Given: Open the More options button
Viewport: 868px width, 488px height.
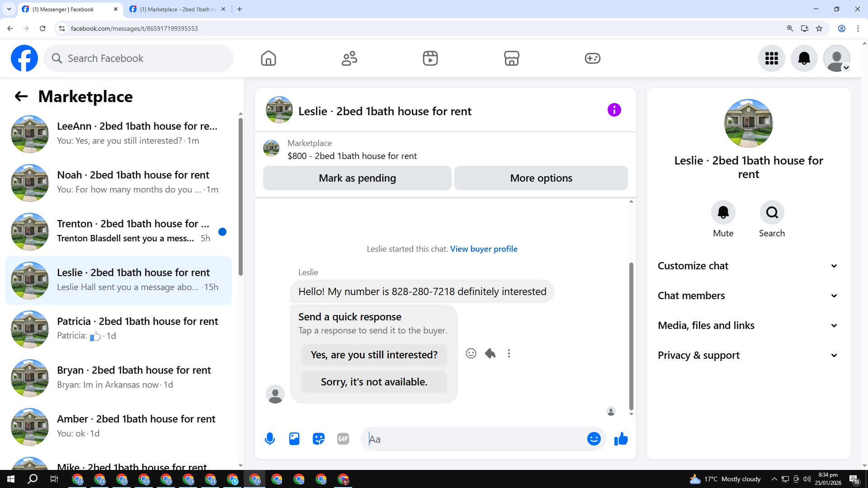Looking at the screenshot, I should 541,178.
